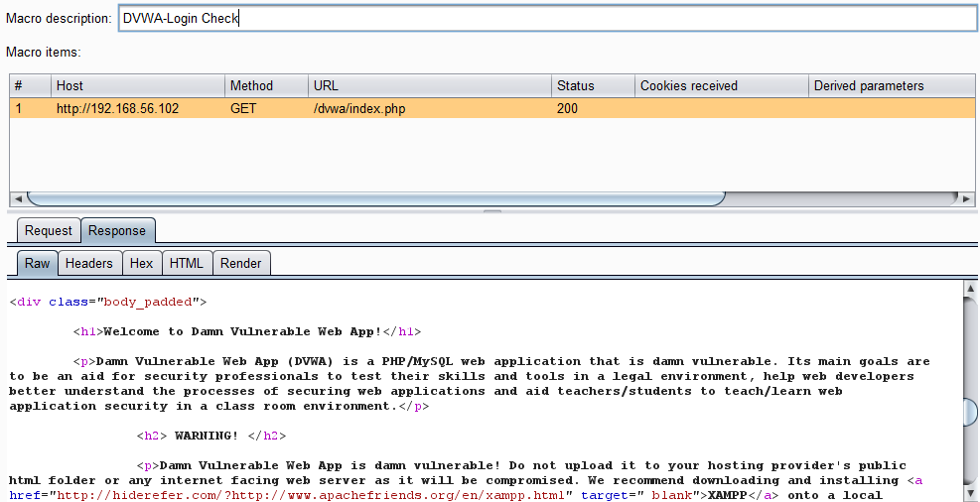Switch to the Response tab
The image size is (980, 502).
pyautogui.click(x=117, y=230)
